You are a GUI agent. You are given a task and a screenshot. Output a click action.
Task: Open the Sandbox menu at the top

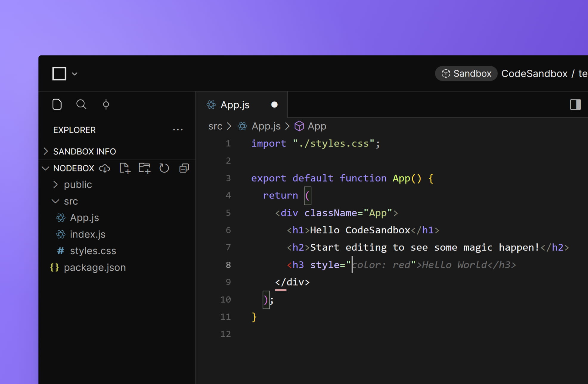click(x=466, y=74)
